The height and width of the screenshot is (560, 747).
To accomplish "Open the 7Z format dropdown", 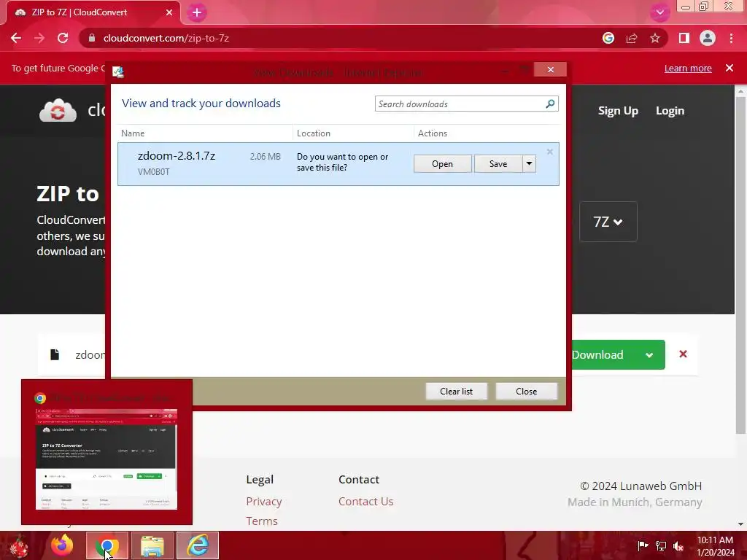I will [x=608, y=222].
